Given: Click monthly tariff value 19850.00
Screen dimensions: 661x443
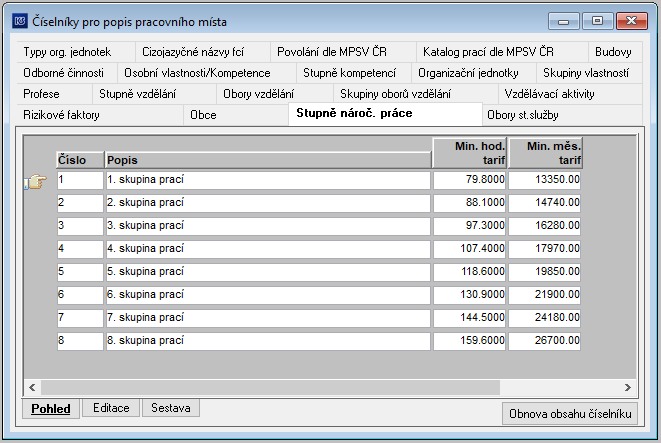Looking at the screenshot, I should [x=545, y=272].
